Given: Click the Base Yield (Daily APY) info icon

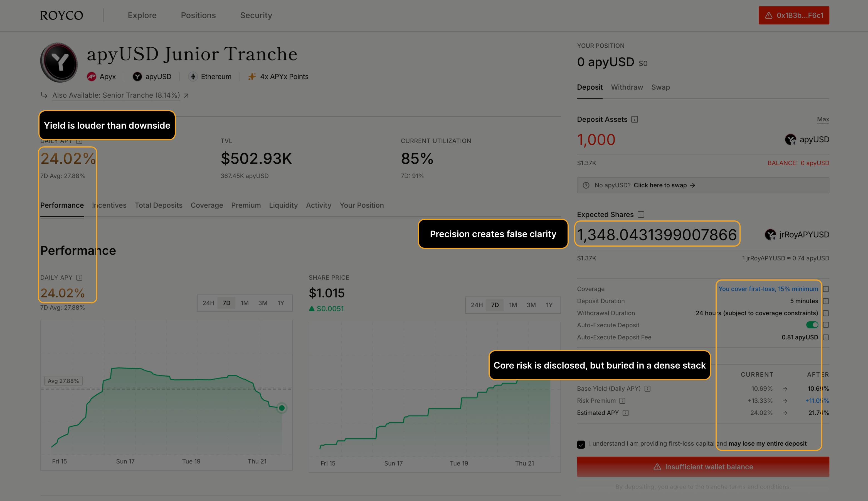Looking at the screenshot, I should click(x=648, y=389).
